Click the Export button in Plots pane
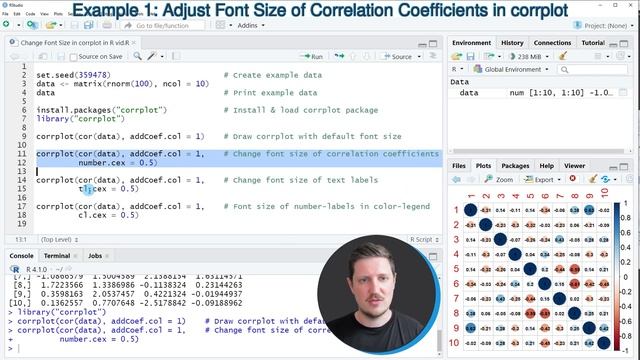The width and height of the screenshot is (640, 360). 540,179
